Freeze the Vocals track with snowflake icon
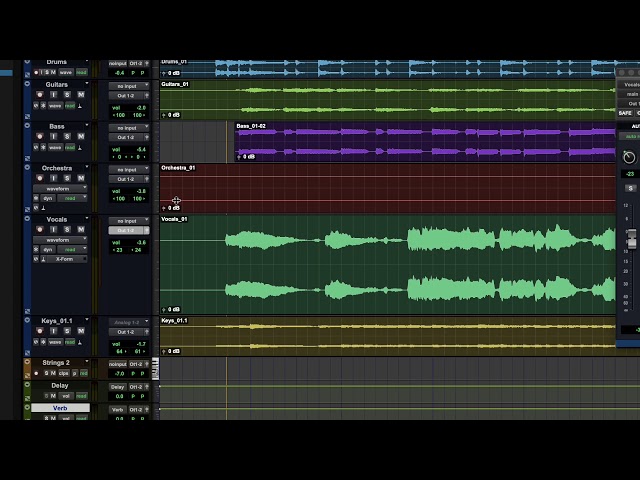 [x=36, y=249]
